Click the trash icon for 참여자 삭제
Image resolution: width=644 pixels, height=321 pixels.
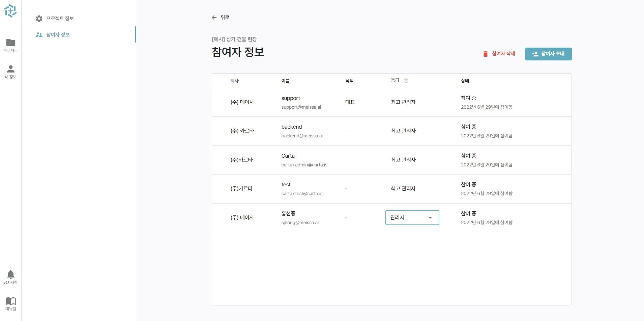(x=486, y=54)
